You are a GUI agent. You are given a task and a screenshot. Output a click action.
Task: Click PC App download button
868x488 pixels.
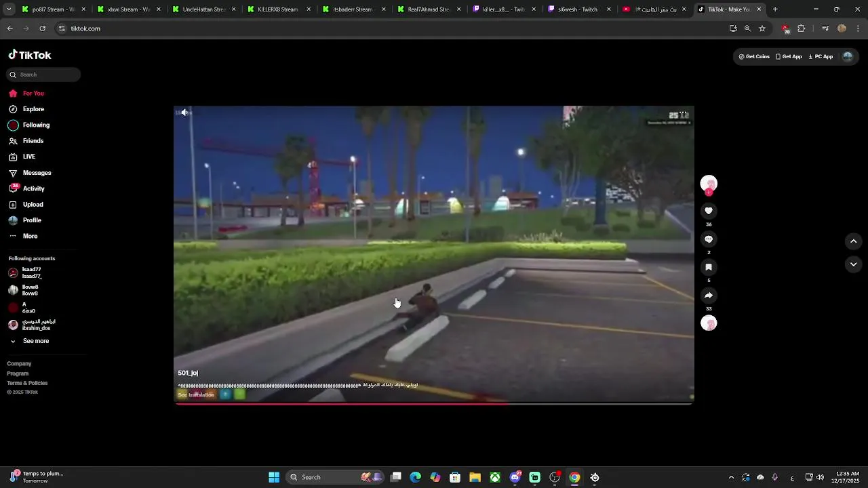click(821, 57)
